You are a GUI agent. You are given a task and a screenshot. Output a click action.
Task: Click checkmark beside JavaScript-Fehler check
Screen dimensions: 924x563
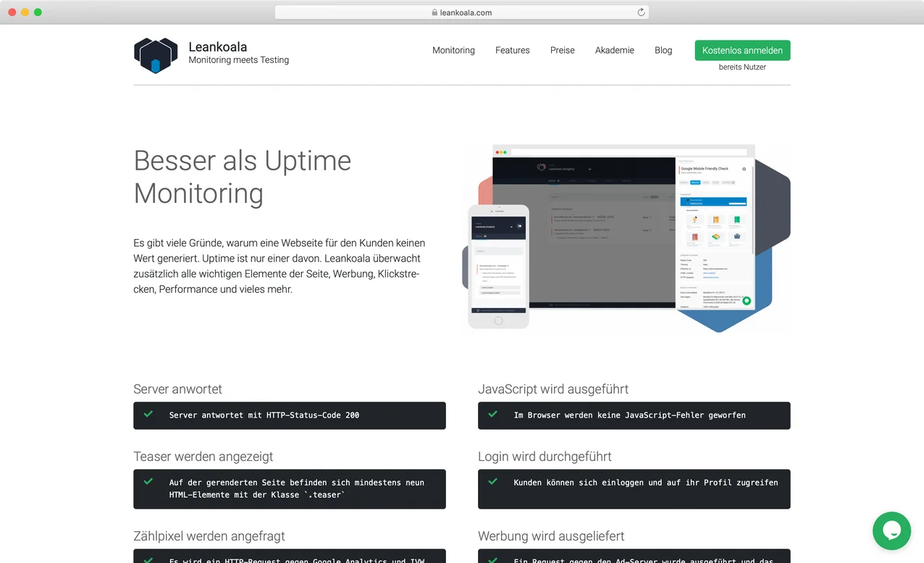[x=493, y=414]
